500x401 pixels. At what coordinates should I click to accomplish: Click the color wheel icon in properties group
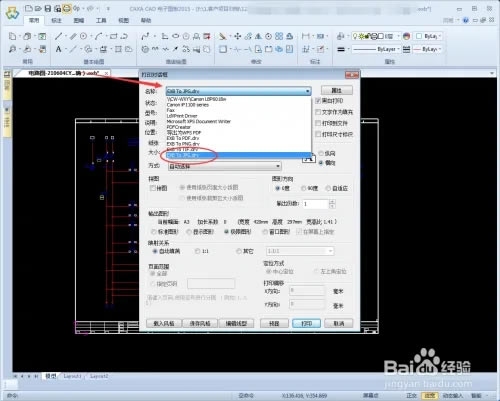(x=406, y=36)
